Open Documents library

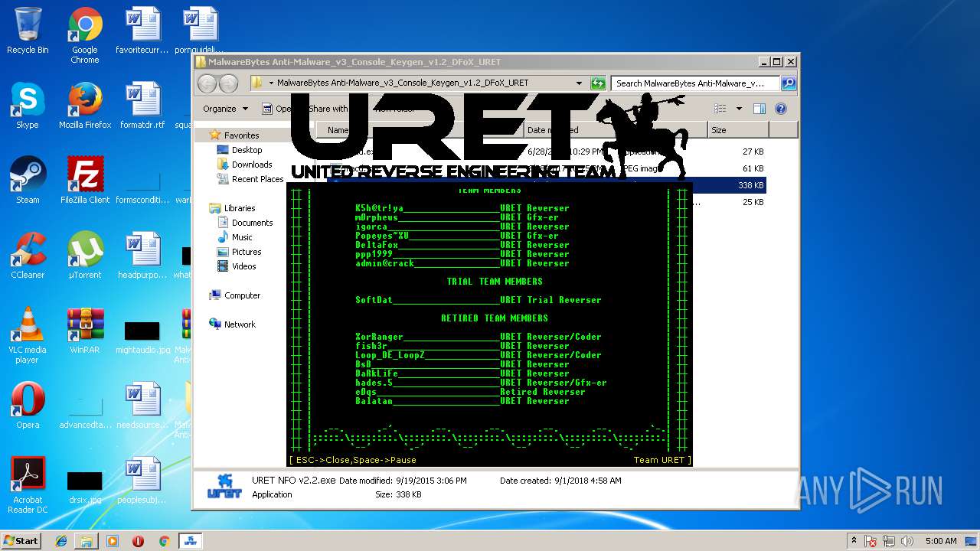[252, 223]
